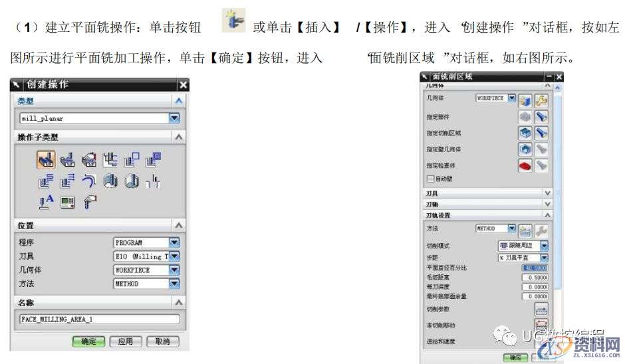Viewport: 625px width, 364px height.
Task: Expand the 刀轴 section
Action: coord(548,204)
